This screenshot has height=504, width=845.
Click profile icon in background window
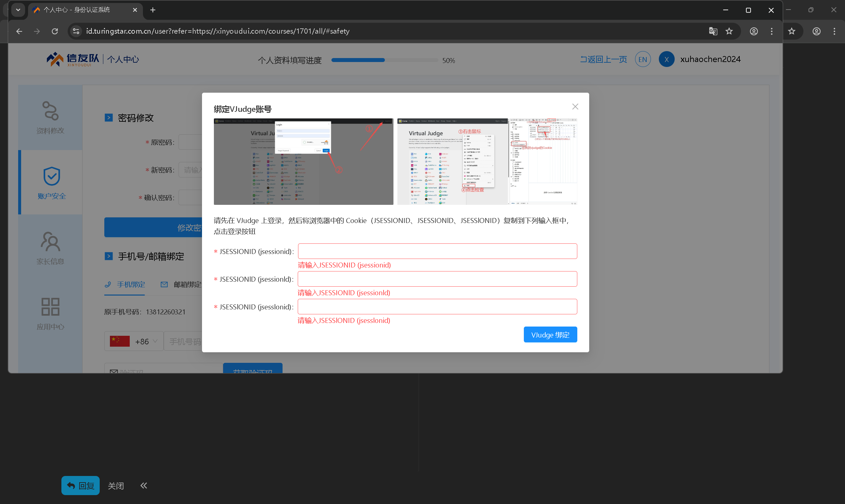coord(816,31)
